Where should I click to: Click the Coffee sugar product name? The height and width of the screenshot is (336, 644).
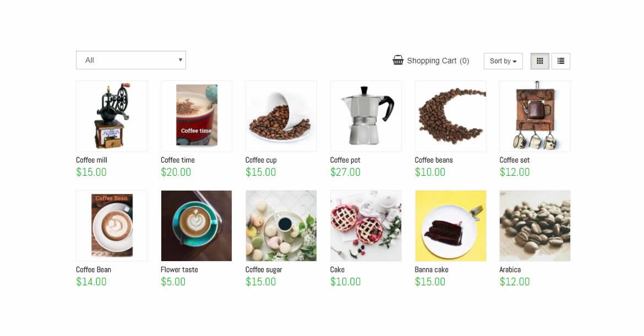(x=264, y=270)
